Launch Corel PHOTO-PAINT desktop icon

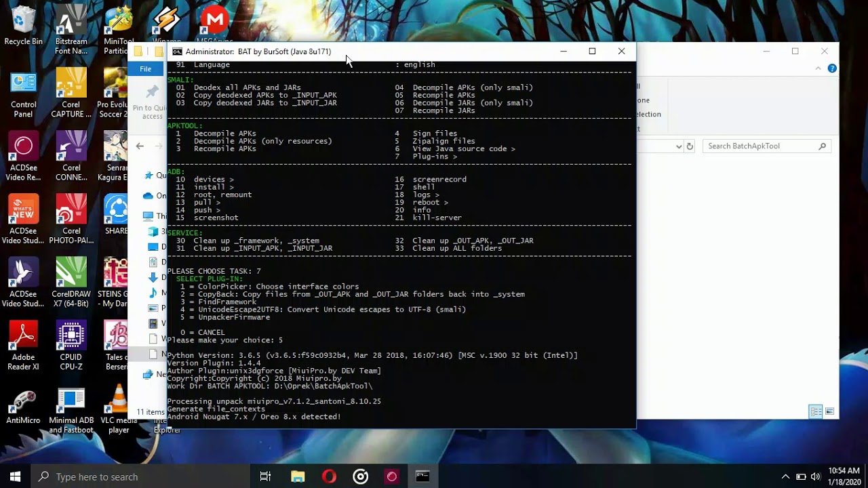pyautogui.click(x=71, y=220)
